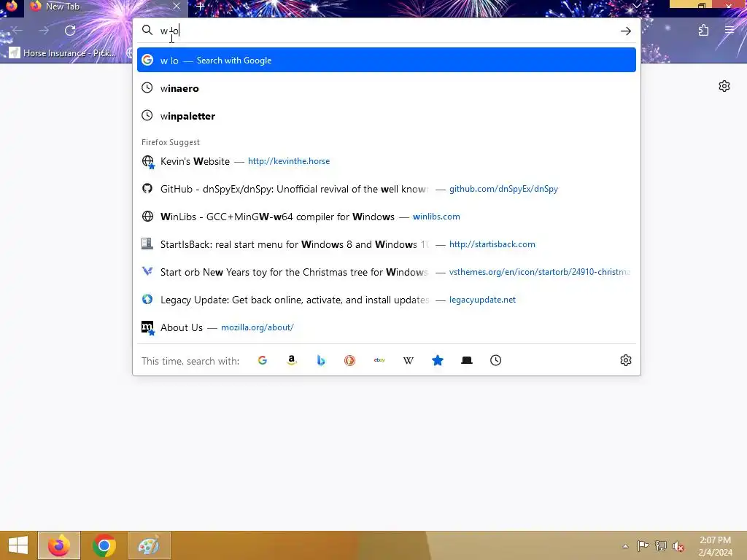747x560 pixels.
Task: Open the network tray icon
Action: [661, 546]
